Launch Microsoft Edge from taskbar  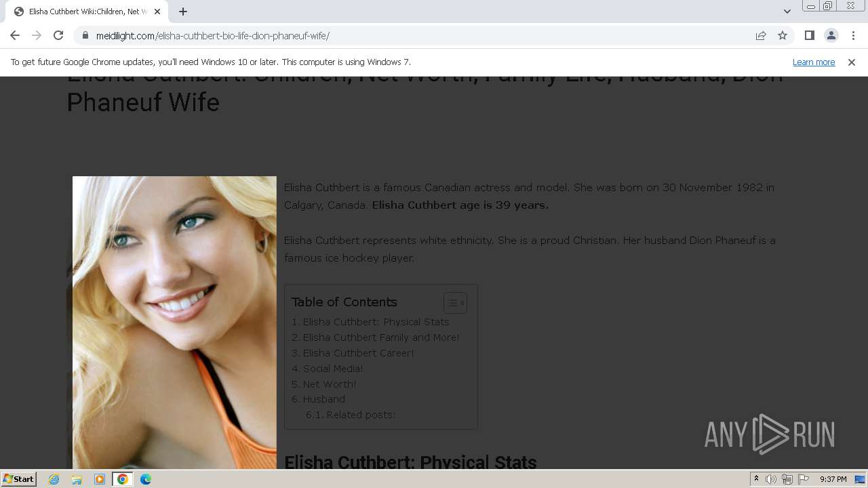[x=146, y=479]
